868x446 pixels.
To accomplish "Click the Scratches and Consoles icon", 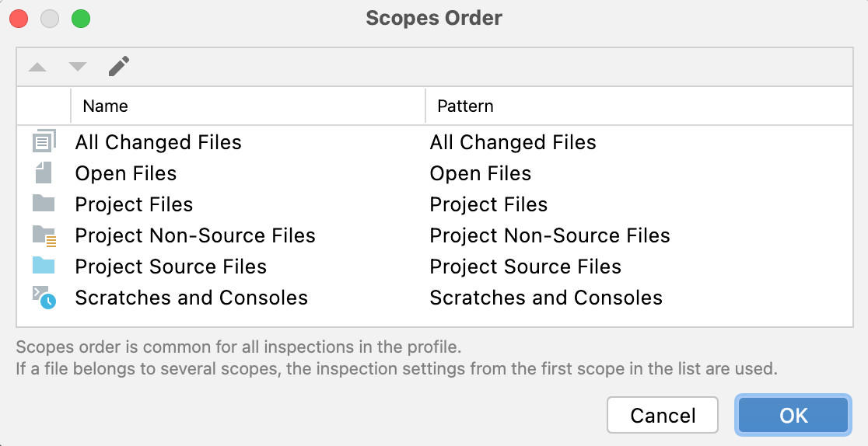I will coord(44,298).
